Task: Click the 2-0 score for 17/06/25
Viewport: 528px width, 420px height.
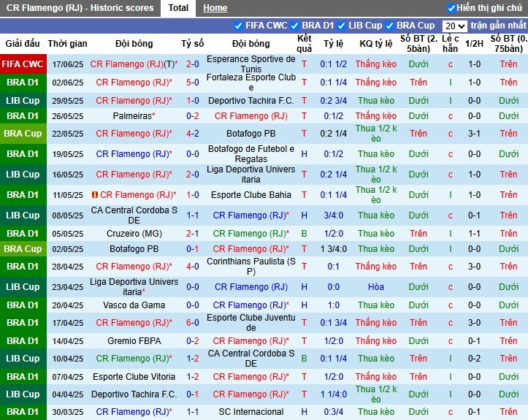Action: point(193,64)
